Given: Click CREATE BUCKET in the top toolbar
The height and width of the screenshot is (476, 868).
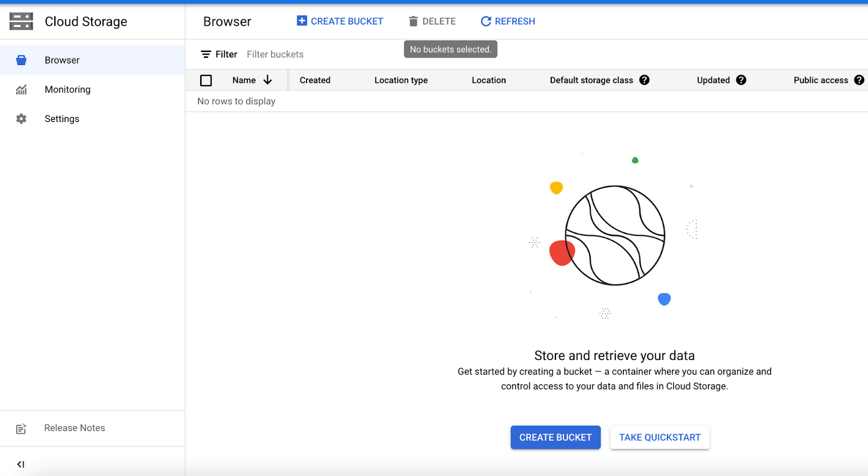Looking at the screenshot, I should point(340,21).
